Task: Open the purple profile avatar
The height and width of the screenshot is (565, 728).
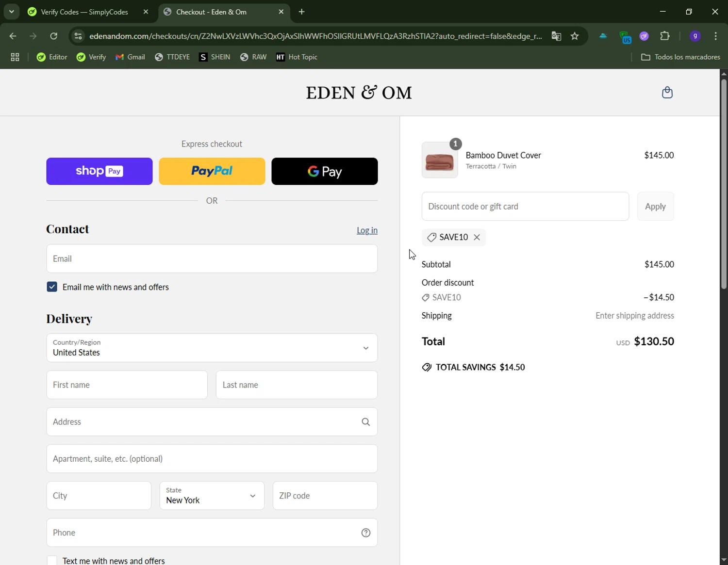Action: (695, 36)
